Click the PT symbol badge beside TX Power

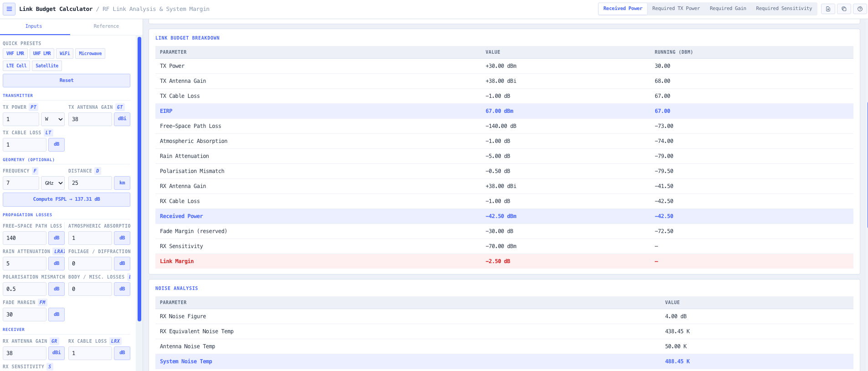click(x=33, y=107)
